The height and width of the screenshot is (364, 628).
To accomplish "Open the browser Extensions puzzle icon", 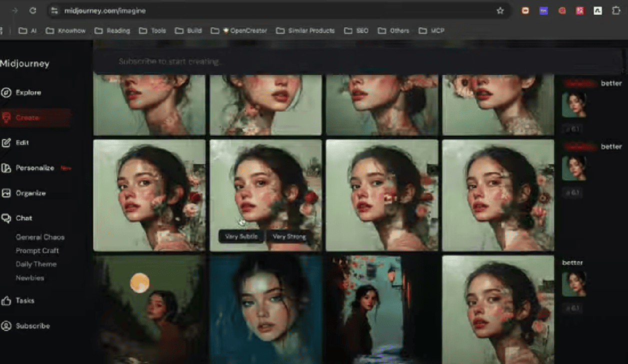I will tap(616, 10).
